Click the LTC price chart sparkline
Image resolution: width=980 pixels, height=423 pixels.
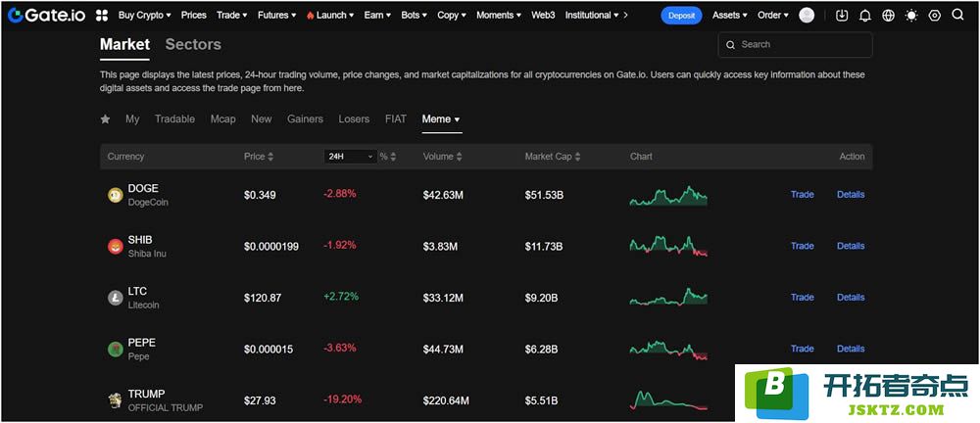(x=668, y=296)
